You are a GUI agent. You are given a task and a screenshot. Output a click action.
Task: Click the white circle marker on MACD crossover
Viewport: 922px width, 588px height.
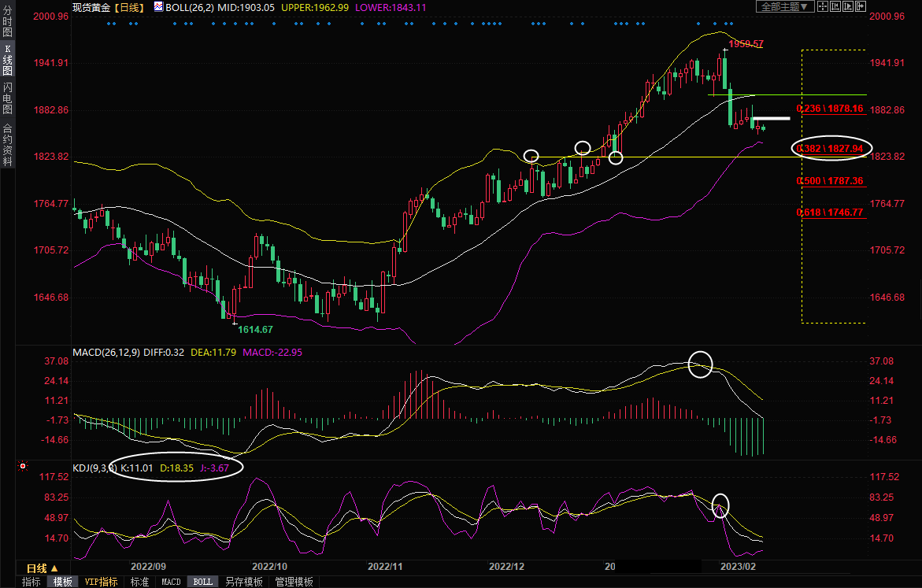click(x=700, y=364)
